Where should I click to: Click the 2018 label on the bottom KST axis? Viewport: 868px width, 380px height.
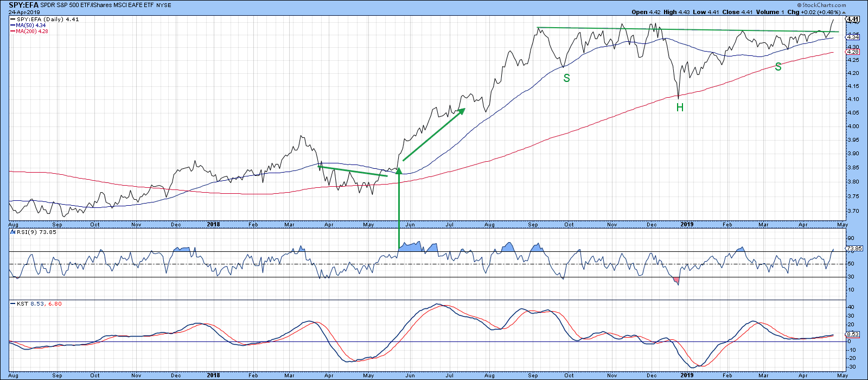pos(214,375)
